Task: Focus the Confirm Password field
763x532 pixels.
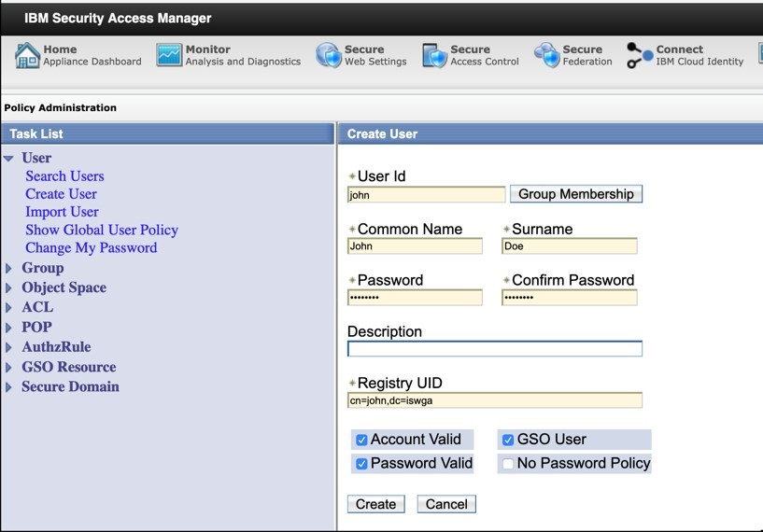Action: (x=570, y=298)
